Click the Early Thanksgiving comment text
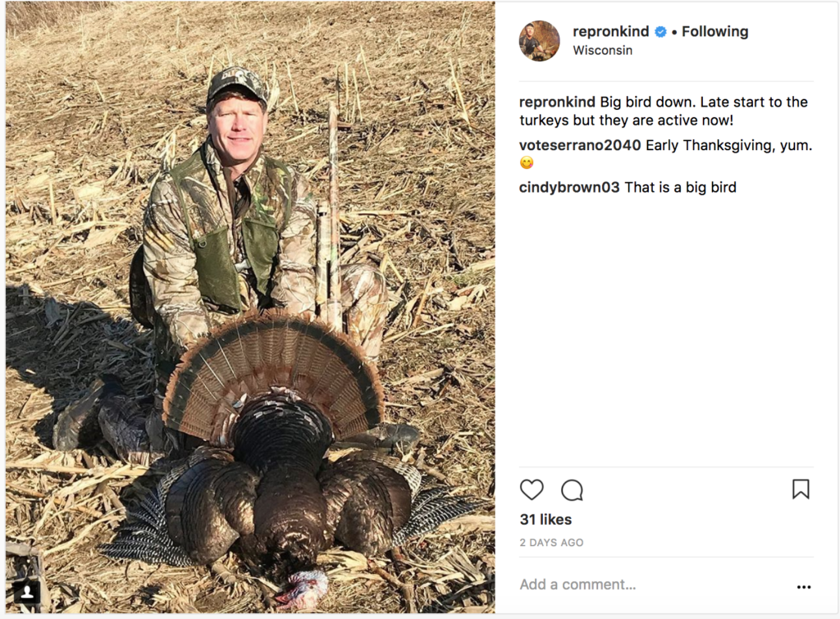Image resolution: width=840 pixels, height=619 pixels. 728,145
